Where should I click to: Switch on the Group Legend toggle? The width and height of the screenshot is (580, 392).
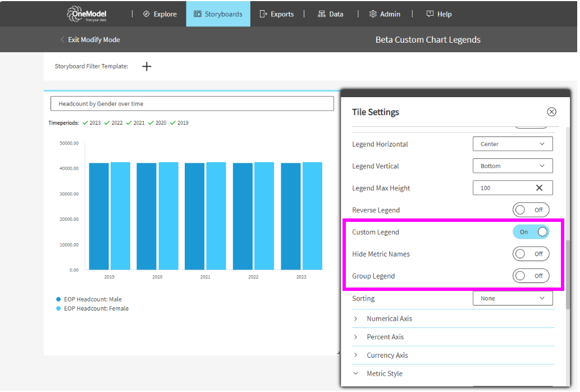pos(531,276)
